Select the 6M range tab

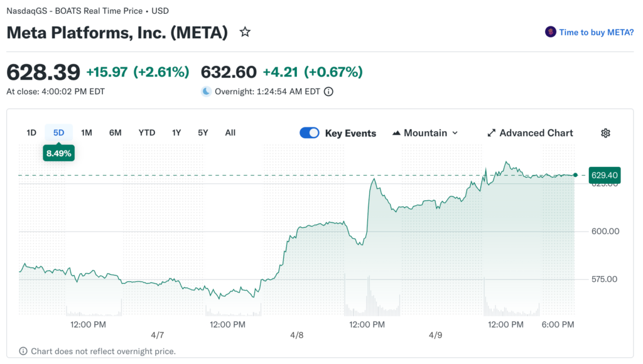pyautogui.click(x=115, y=132)
